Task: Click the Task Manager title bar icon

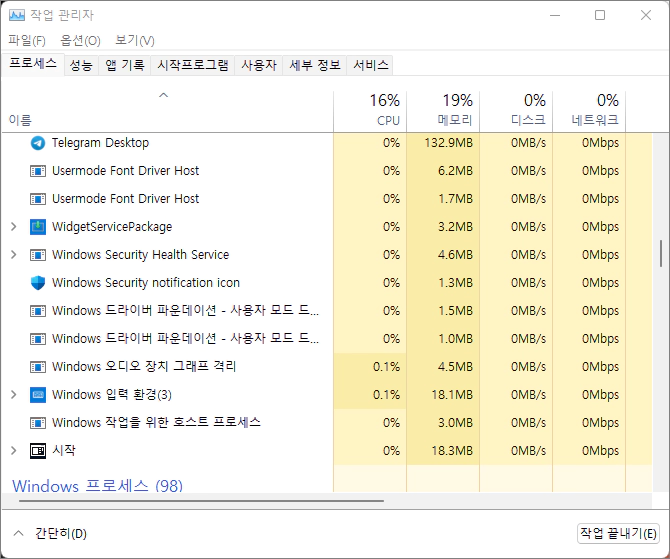Action: (x=17, y=15)
